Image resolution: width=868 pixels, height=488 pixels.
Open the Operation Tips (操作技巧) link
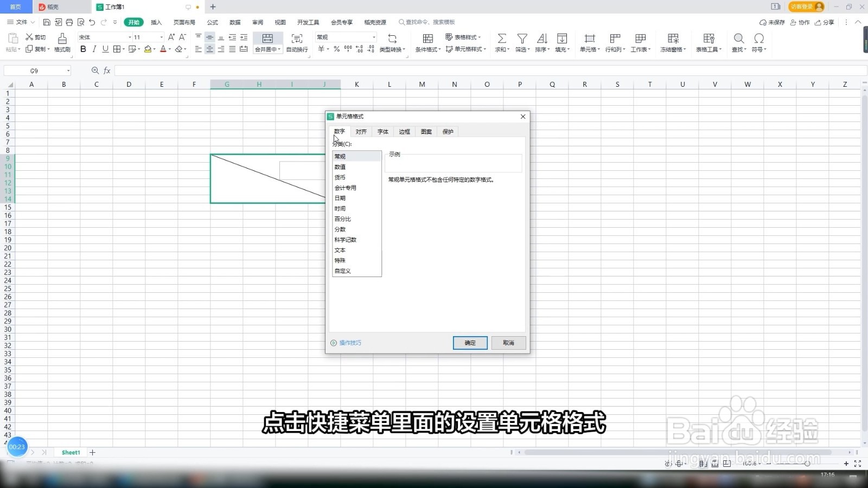346,343
